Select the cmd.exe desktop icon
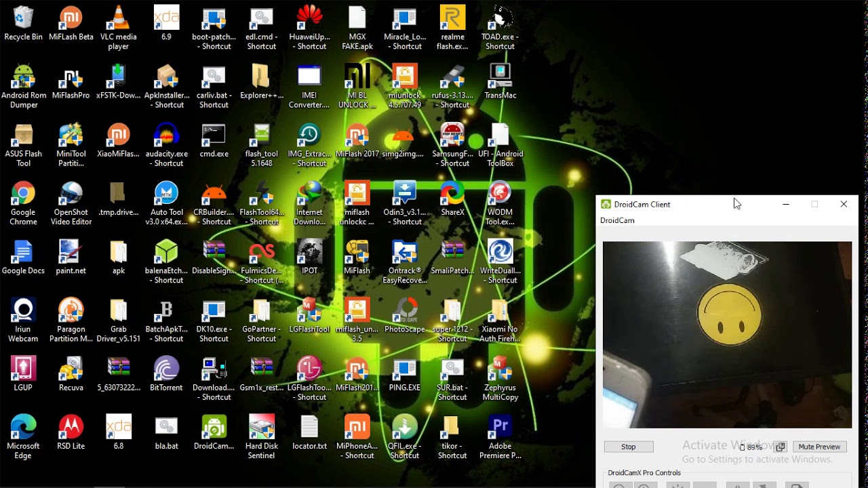868x488 pixels. pos(214,140)
